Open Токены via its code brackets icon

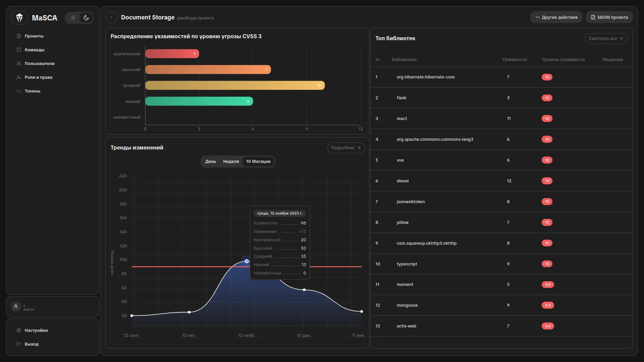pyautogui.click(x=19, y=91)
